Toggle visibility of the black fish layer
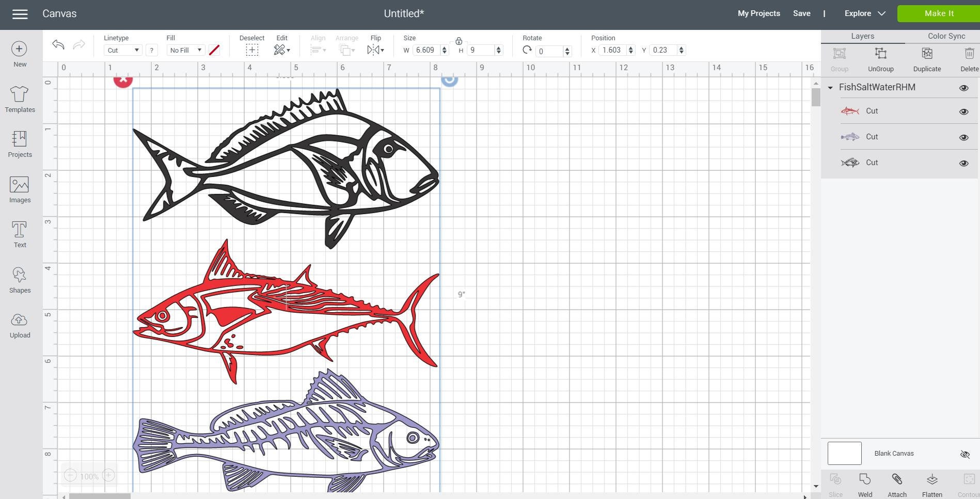 click(964, 163)
